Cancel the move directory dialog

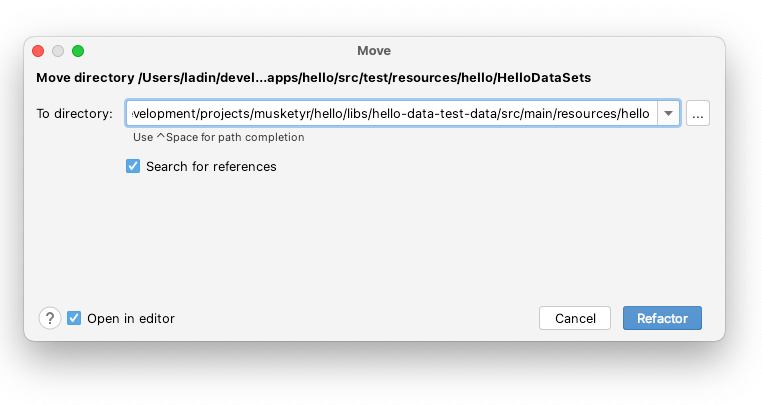tap(575, 318)
